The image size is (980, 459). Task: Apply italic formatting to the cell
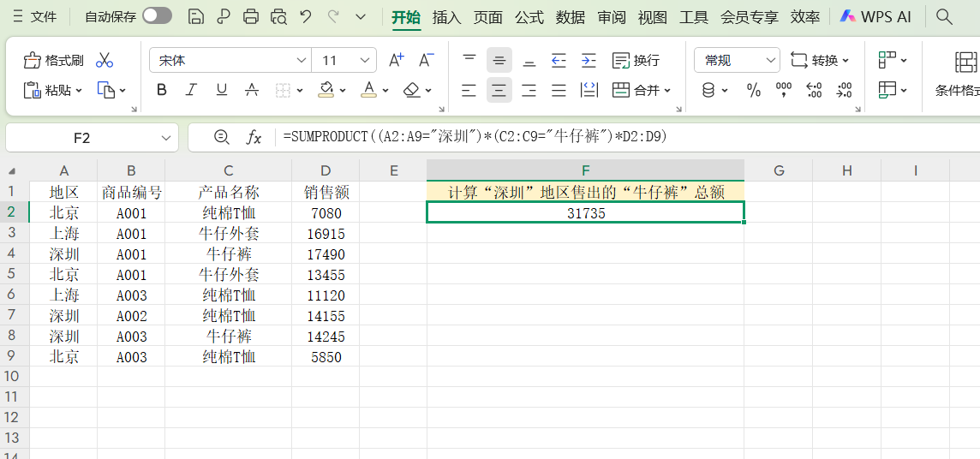(191, 90)
